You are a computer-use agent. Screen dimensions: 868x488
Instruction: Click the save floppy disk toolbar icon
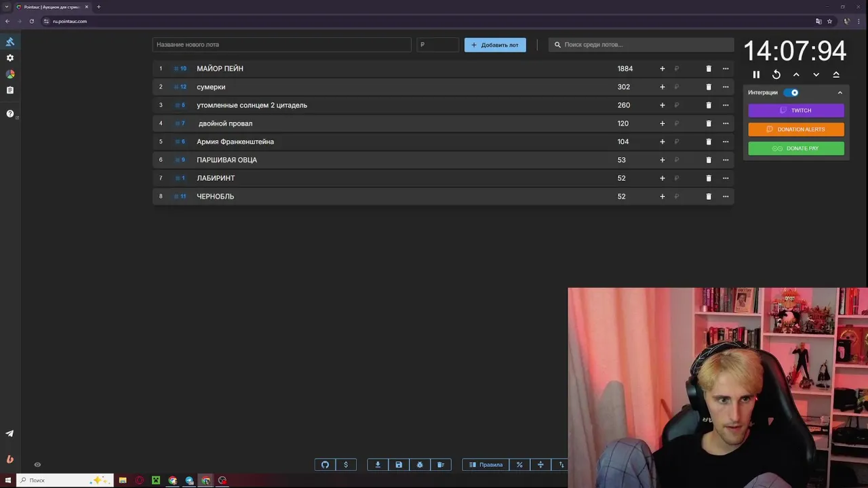[x=399, y=465]
